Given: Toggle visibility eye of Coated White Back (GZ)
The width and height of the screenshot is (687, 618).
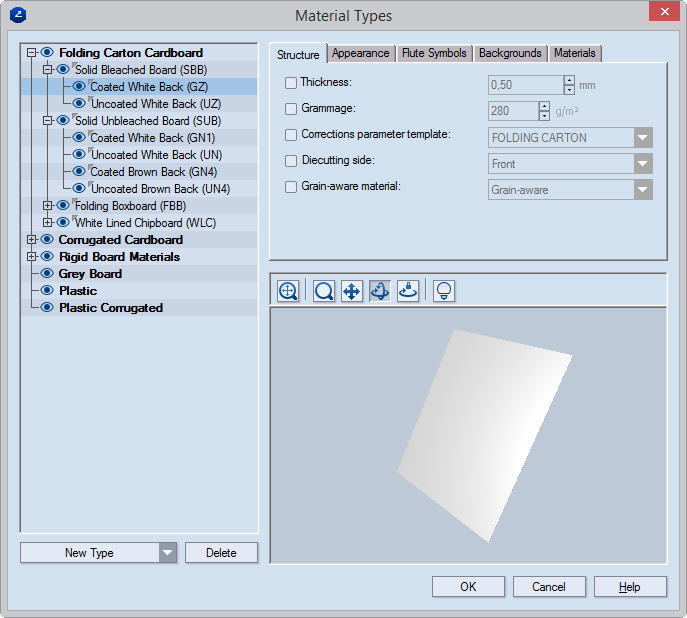Looking at the screenshot, I should click(x=79, y=86).
